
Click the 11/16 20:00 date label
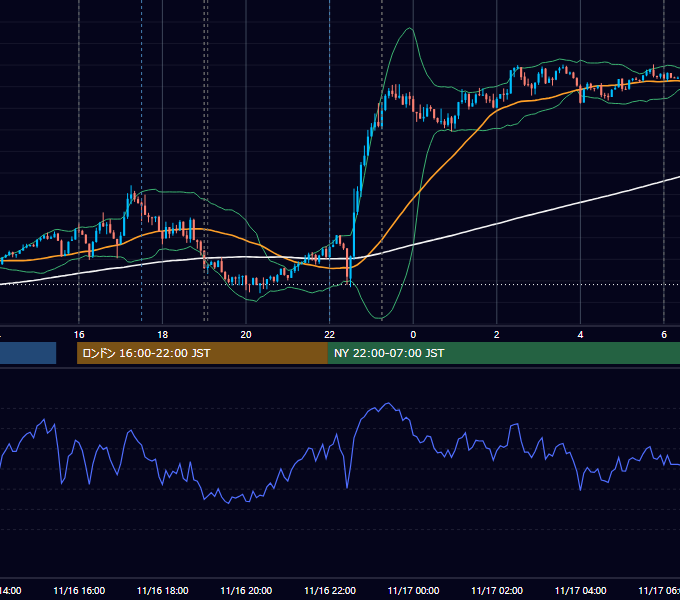coord(246,591)
